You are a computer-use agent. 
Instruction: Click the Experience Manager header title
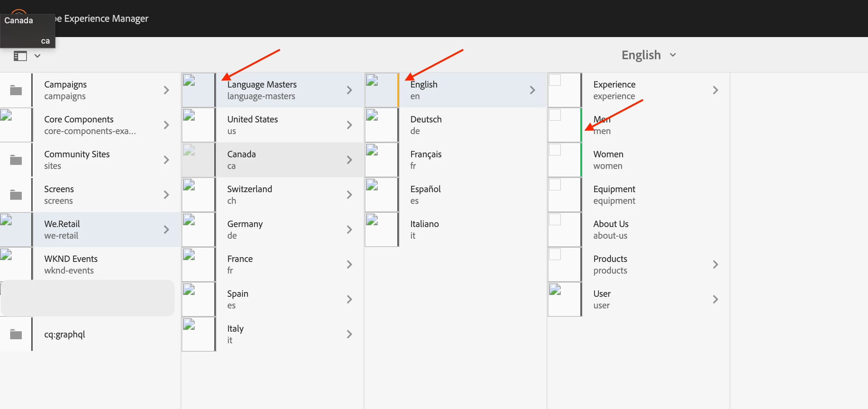106,19
